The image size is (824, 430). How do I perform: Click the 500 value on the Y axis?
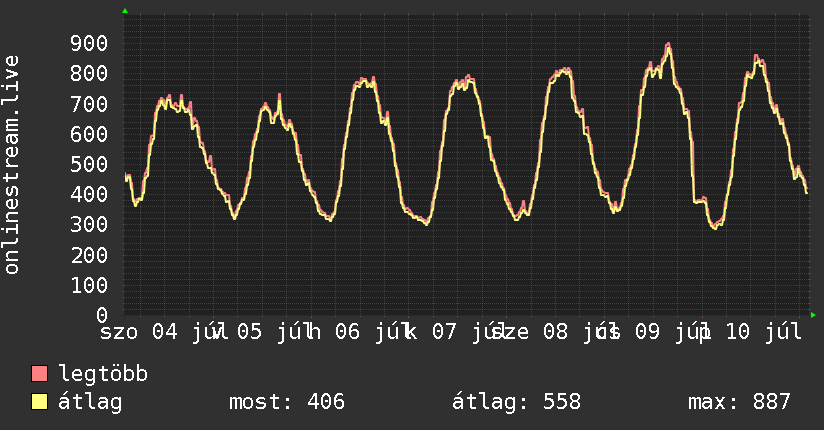point(89,165)
